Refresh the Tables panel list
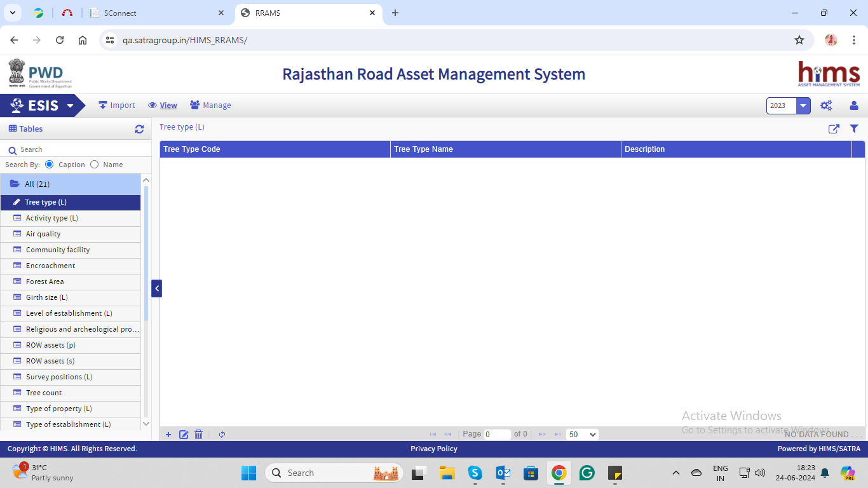 [139, 129]
